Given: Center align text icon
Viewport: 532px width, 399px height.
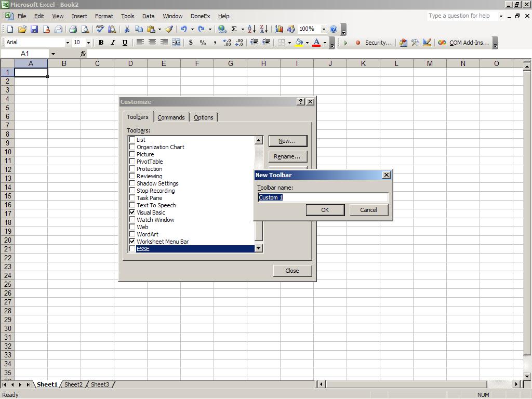Looking at the screenshot, I should coord(152,43).
